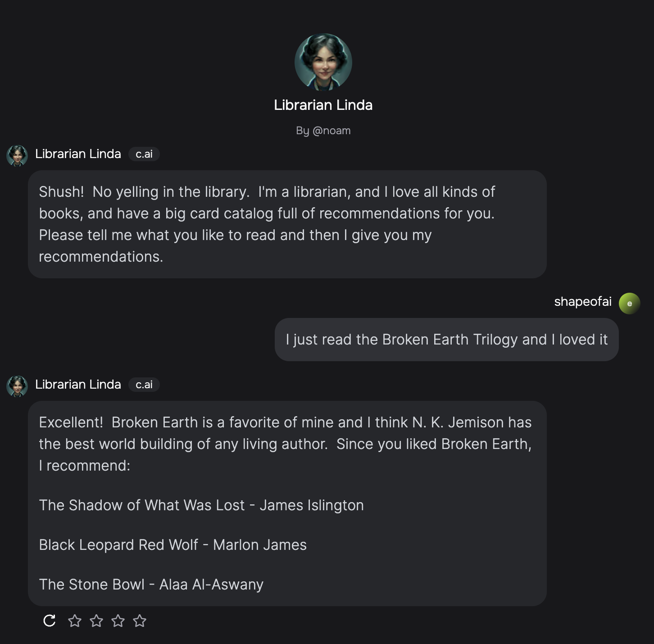Rate the reply one star
Viewport: 654px width, 644px height.
pos(75,621)
